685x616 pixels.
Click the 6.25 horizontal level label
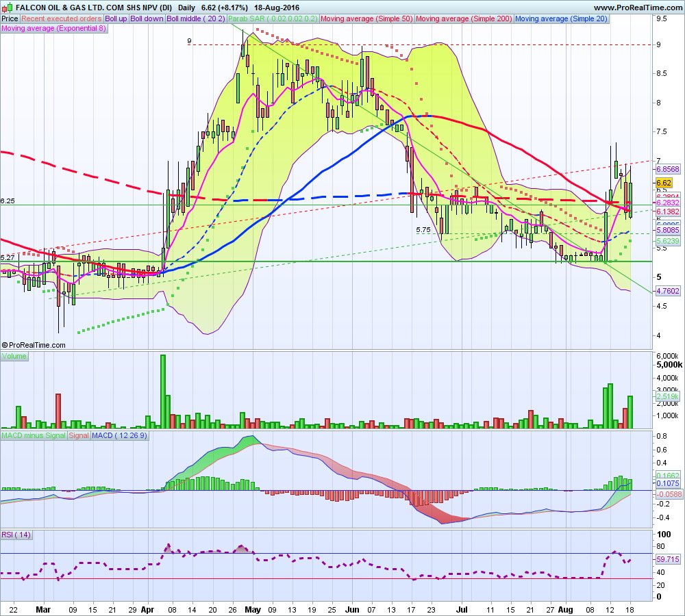click(x=8, y=201)
